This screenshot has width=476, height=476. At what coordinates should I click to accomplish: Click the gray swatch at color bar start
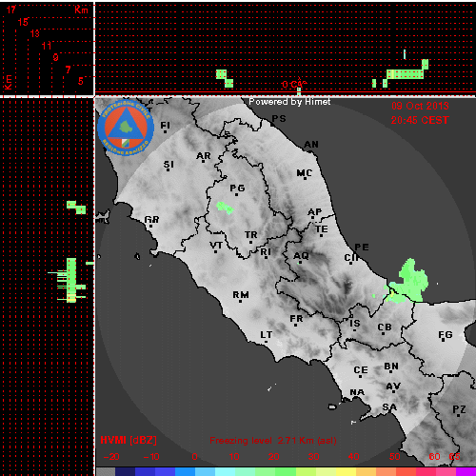pos(106,471)
